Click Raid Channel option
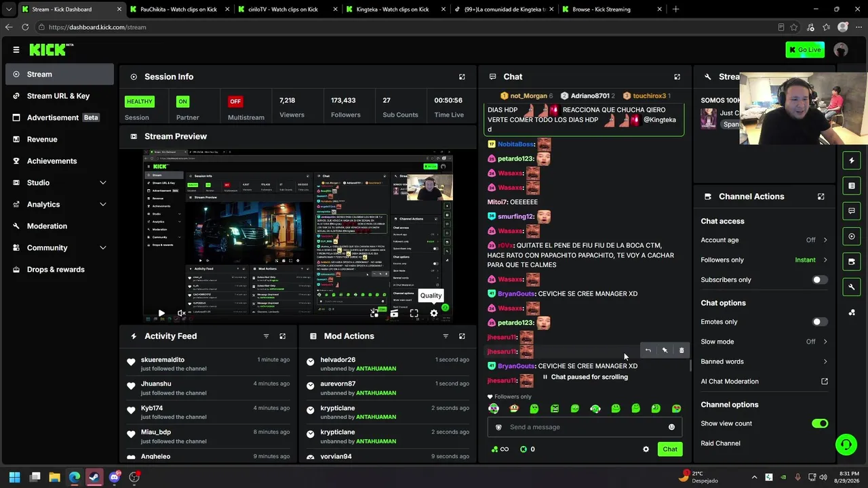868x488 pixels. pos(720,443)
